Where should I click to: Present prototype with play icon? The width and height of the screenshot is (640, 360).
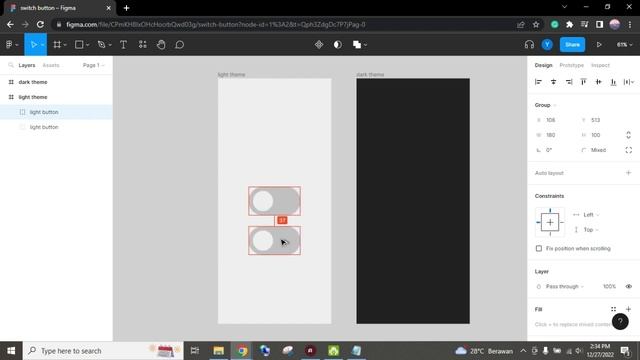tap(599, 44)
